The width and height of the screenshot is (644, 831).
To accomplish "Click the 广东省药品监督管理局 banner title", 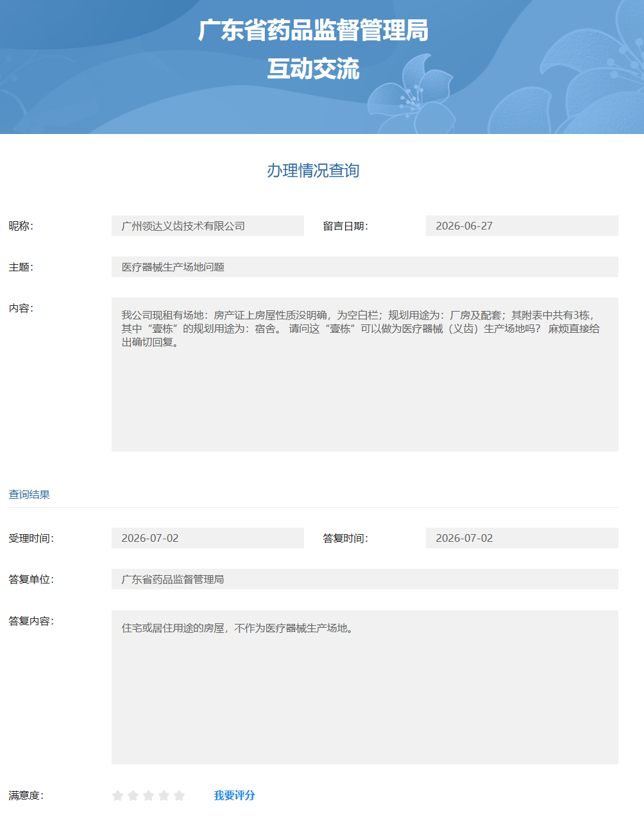I will (x=313, y=30).
